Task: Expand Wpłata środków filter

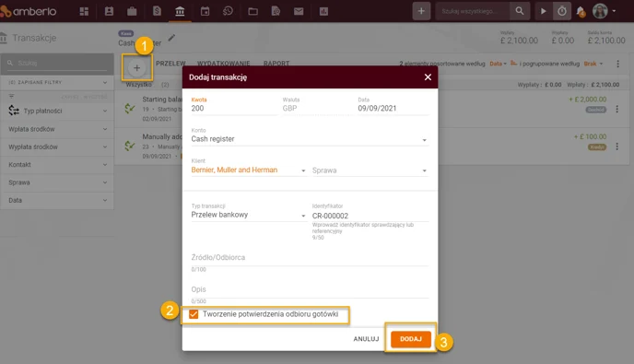Action: point(57,129)
